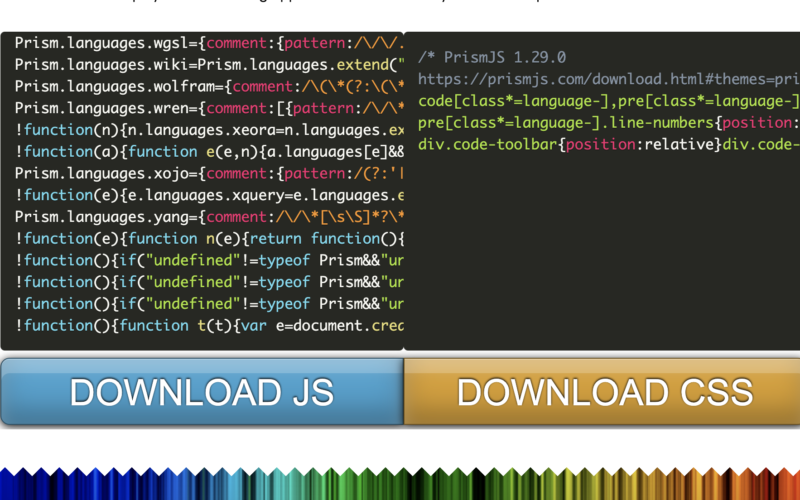Select the Prism.languages.wgsl code line
The height and width of the screenshot is (500, 800).
tap(209, 43)
